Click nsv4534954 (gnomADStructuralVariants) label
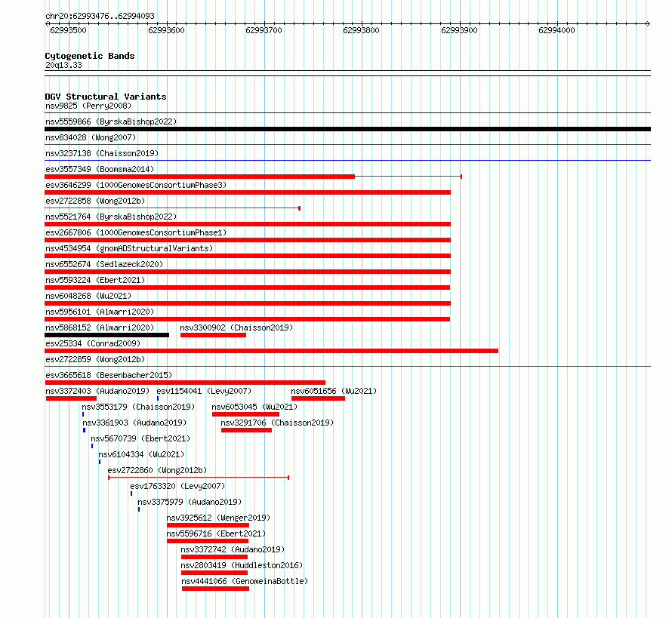672x618 pixels. click(129, 248)
